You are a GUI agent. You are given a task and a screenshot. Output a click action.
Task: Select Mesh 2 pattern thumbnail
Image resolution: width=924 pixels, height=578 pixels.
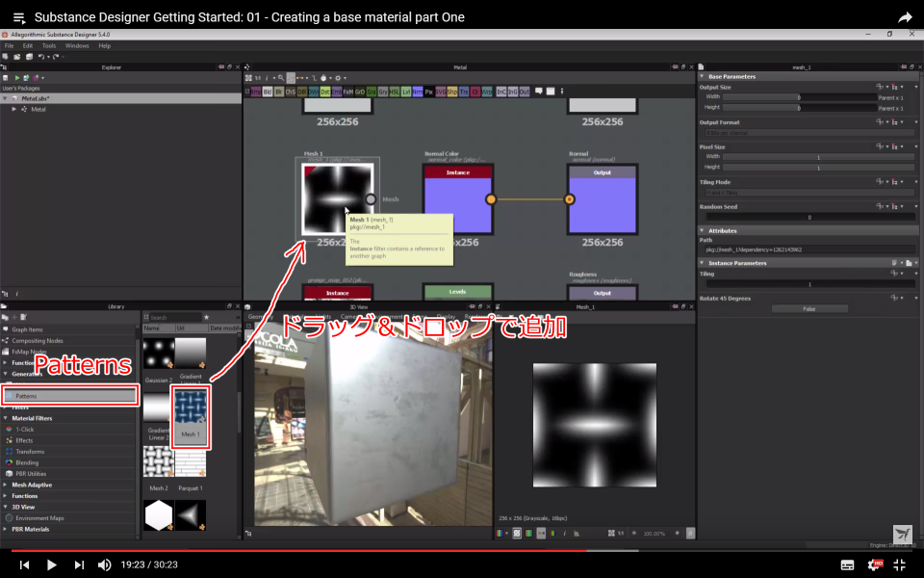coord(159,461)
